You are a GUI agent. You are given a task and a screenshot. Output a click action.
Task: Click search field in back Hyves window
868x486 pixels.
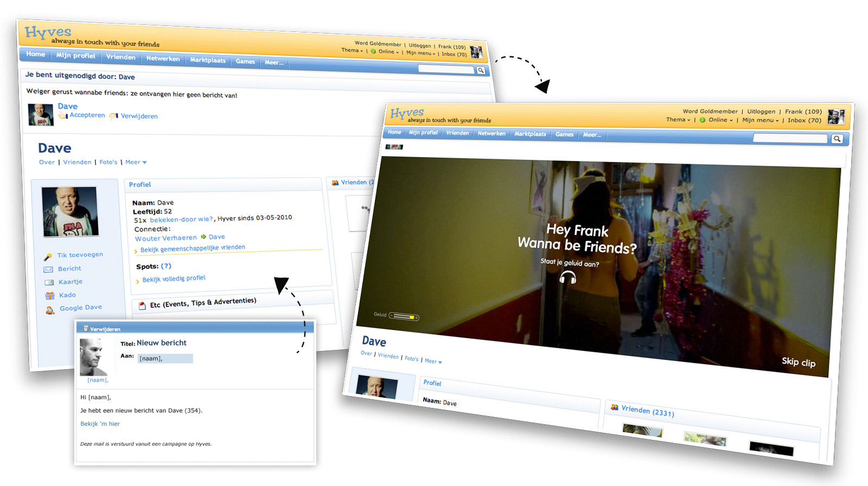(x=446, y=69)
